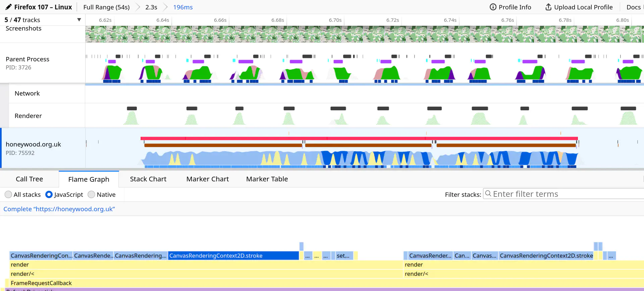This screenshot has height=291, width=644.
Task: Select Native stacks radio button
Action: (91, 194)
